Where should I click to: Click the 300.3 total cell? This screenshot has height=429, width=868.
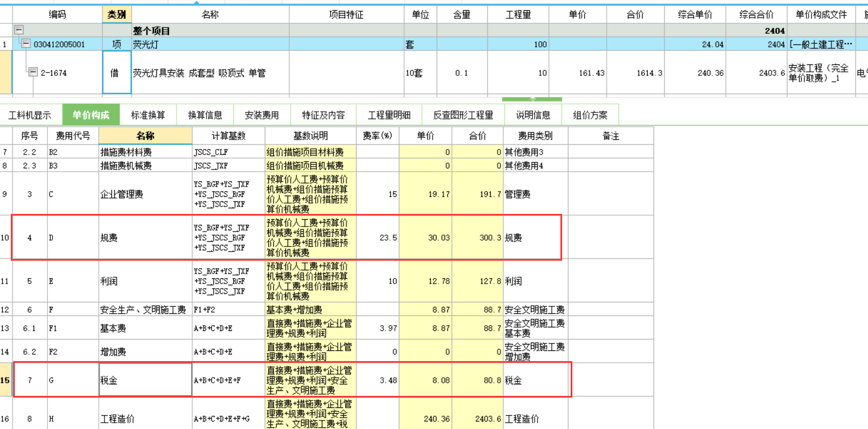click(x=478, y=237)
